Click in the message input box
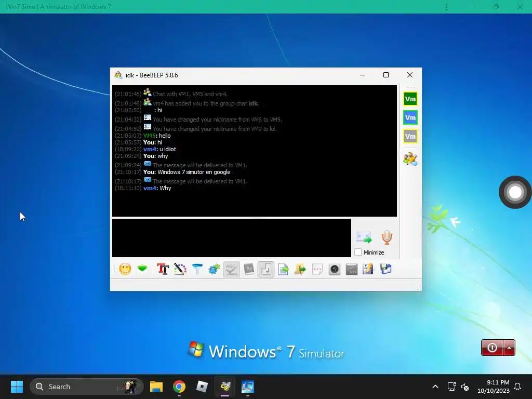The width and height of the screenshot is (532, 399). click(x=231, y=238)
